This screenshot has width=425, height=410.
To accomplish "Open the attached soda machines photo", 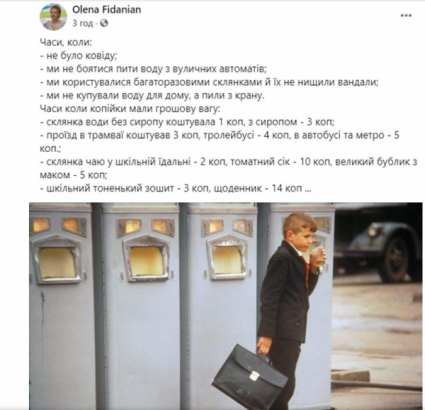I will [226, 306].
